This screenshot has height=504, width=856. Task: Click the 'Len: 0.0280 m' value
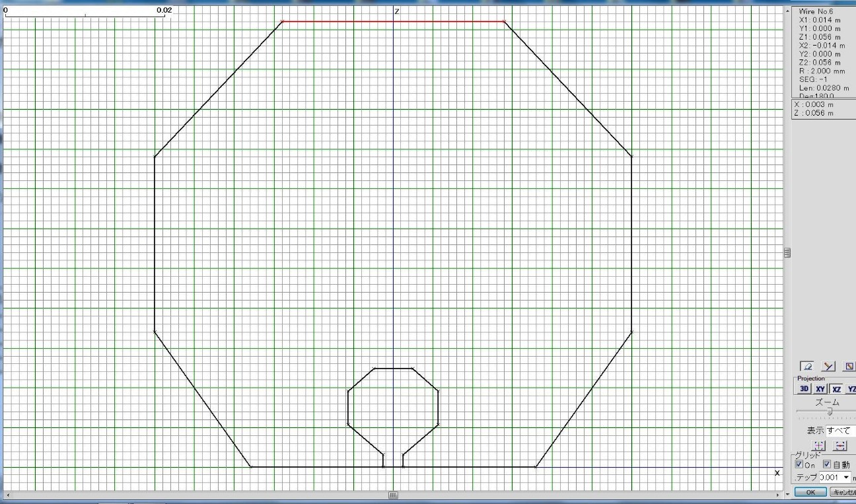click(x=824, y=88)
